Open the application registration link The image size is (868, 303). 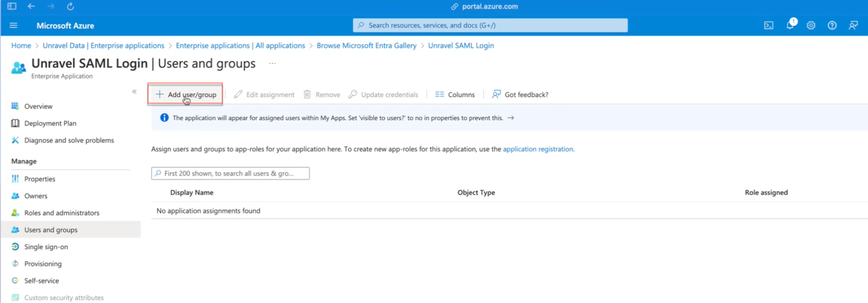538,149
